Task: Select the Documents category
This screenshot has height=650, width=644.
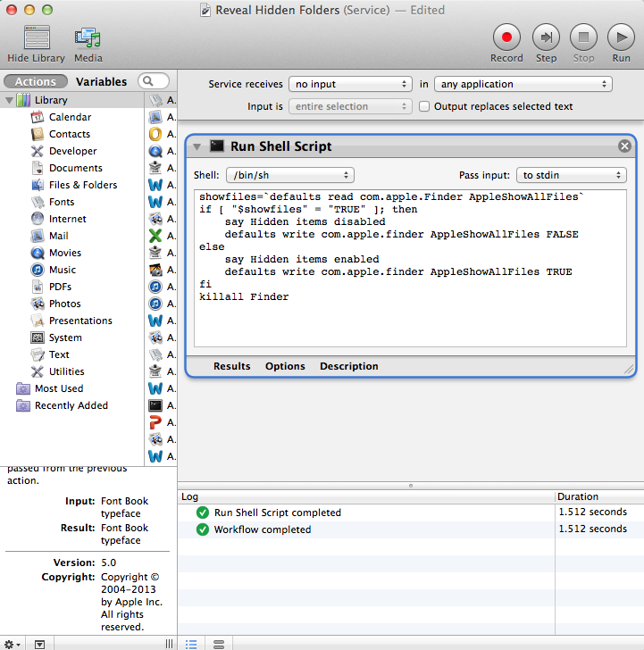Action: (x=75, y=168)
